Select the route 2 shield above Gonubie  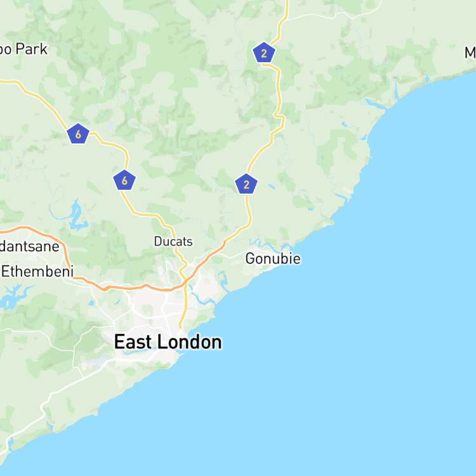point(246,183)
